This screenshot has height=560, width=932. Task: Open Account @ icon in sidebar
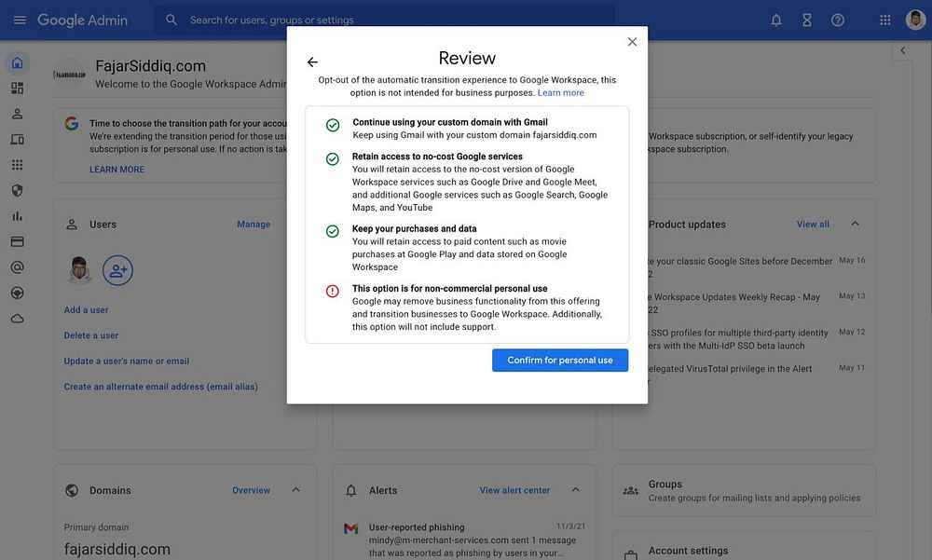pos(17,266)
